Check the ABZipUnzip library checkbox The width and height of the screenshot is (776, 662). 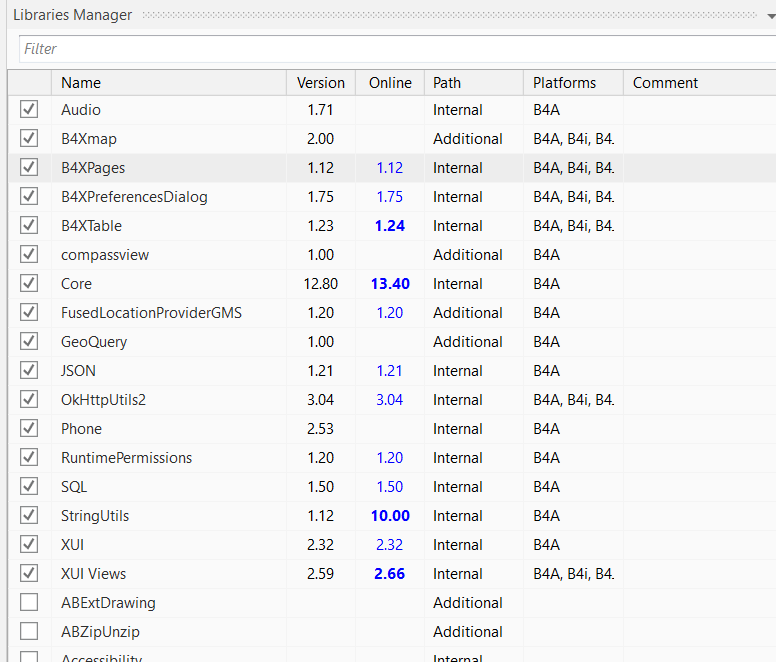click(29, 632)
